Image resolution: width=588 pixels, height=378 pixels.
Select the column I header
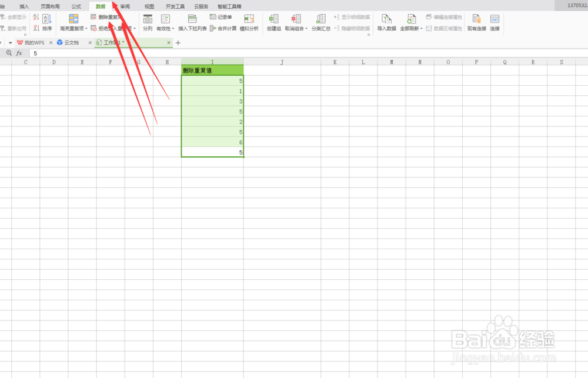[212, 62]
